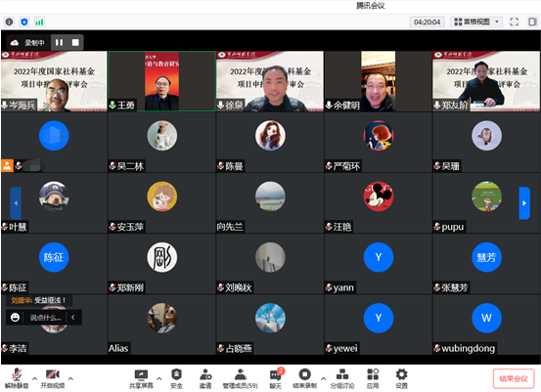Image resolution: width=541 pixels, height=392 pixels.
Task: Click the red End Meeting button
Action: pyautogui.click(x=514, y=378)
